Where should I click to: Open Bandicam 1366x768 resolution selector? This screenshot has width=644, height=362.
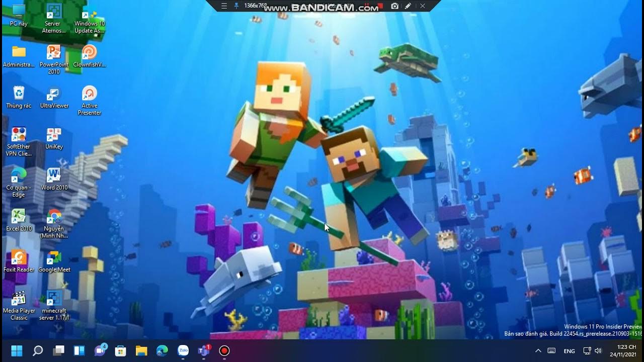[255, 6]
